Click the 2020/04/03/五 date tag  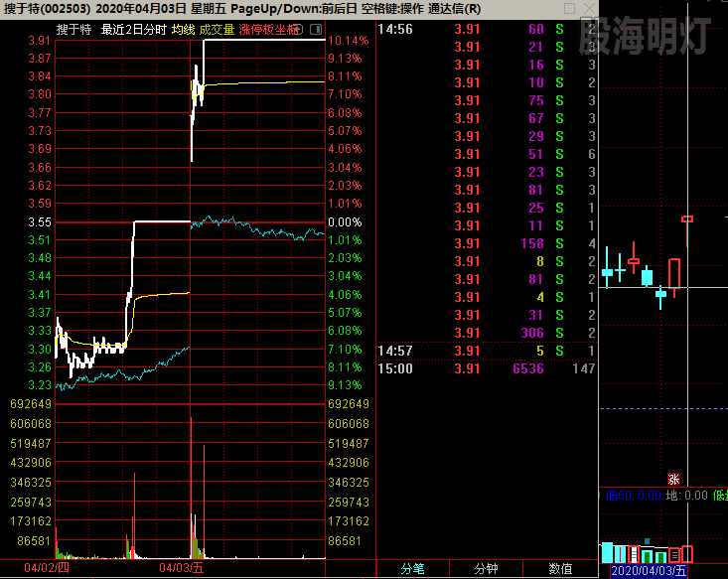click(x=649, y=571)
